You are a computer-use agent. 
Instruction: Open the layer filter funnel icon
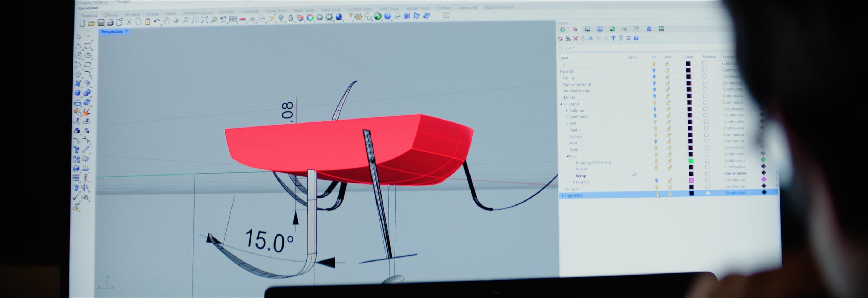click(x=613, y=38)
